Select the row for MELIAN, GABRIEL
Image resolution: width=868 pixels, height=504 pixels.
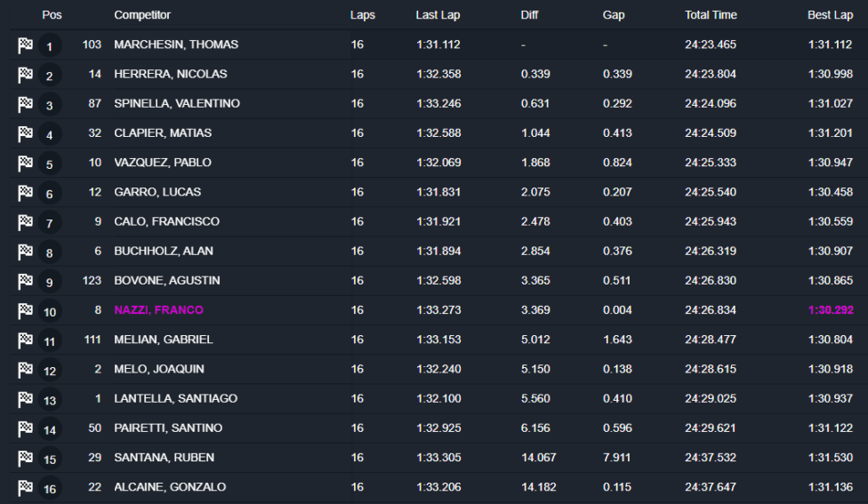(x=164, y=340)
